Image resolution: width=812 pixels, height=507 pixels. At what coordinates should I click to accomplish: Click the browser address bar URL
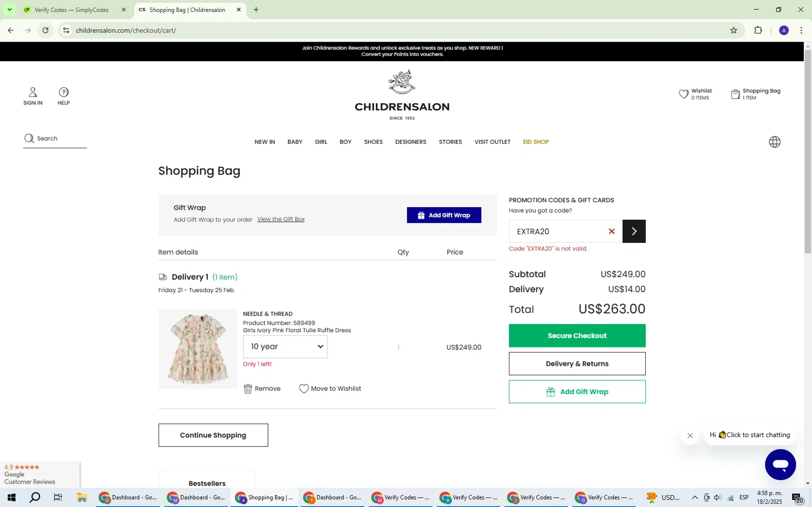pyautogui.click(x=126, y=30)
